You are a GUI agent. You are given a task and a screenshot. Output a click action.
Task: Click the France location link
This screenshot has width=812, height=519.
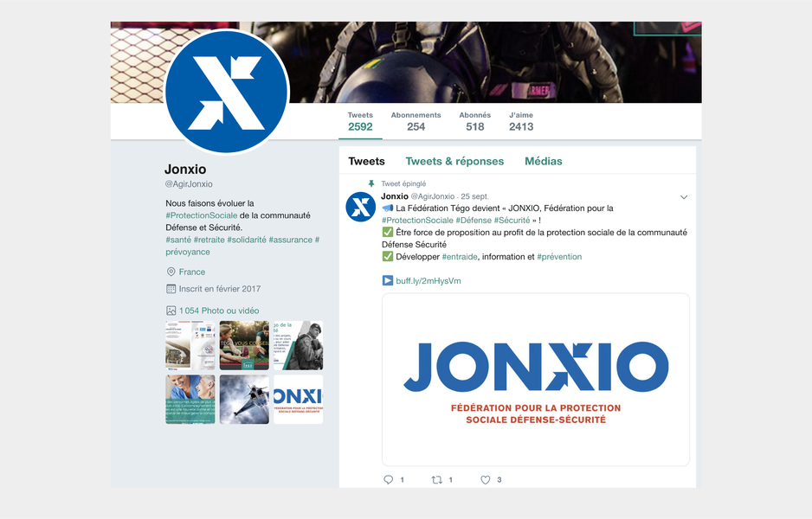pos(192,272)
